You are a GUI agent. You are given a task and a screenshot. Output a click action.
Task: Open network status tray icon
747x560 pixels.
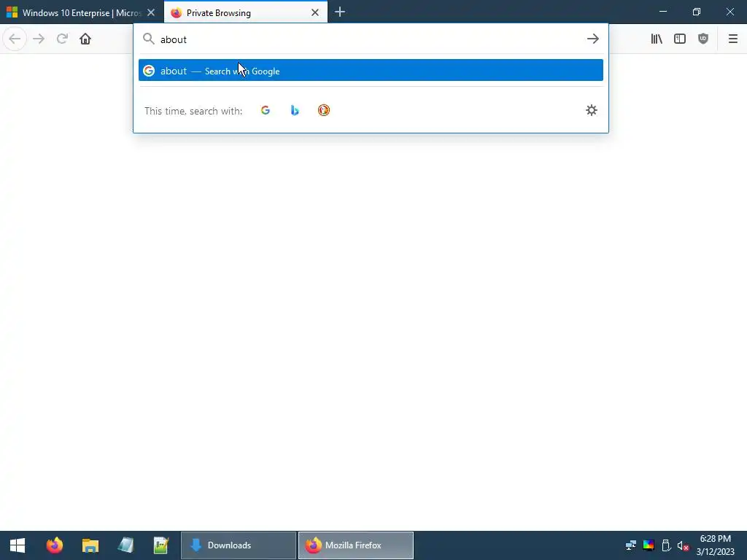tap(630, 545)
